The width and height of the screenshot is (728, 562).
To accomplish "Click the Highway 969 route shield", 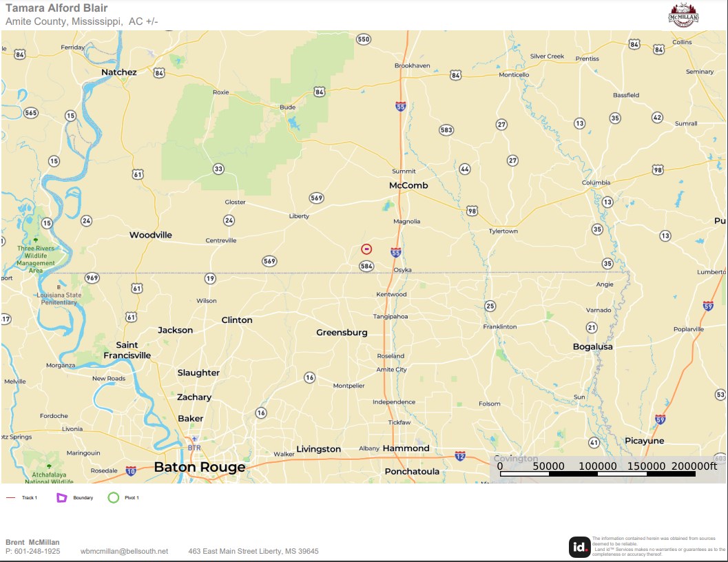I will 92,278.
